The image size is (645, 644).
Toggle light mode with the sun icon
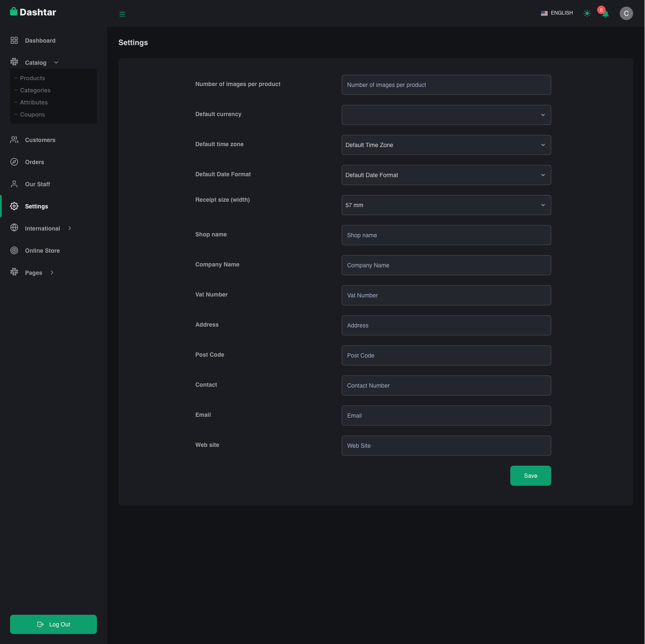[587, 13]
